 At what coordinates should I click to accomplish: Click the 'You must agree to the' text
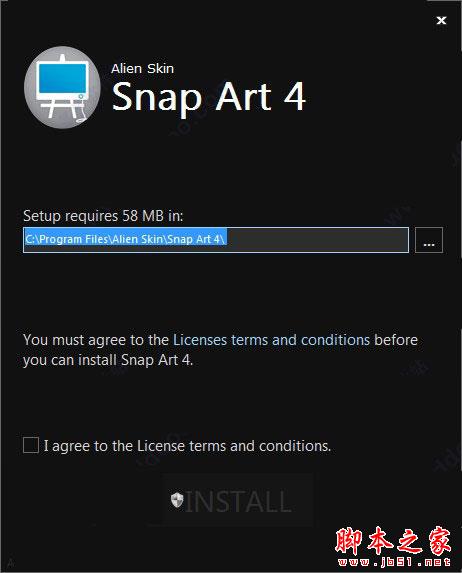coord(96,340)
